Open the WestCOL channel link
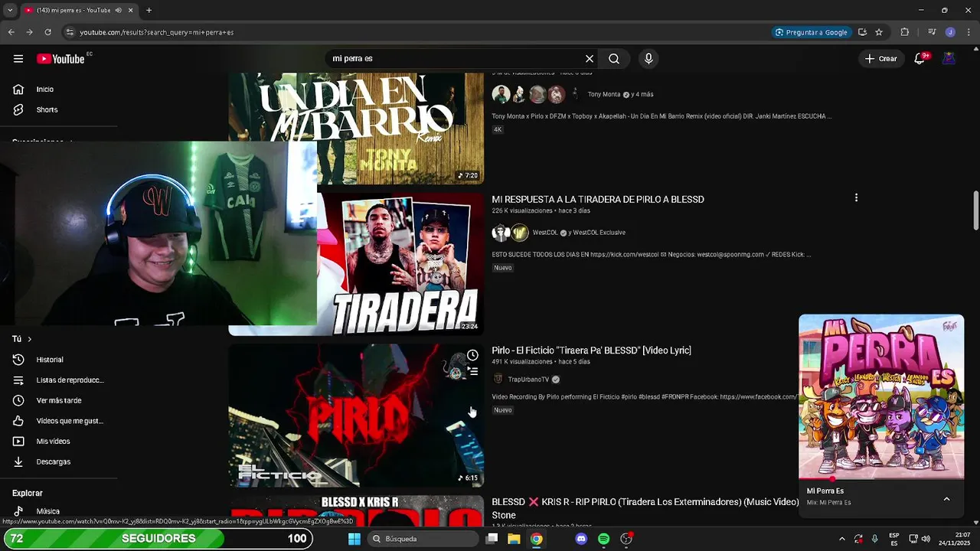 (545, 233)
